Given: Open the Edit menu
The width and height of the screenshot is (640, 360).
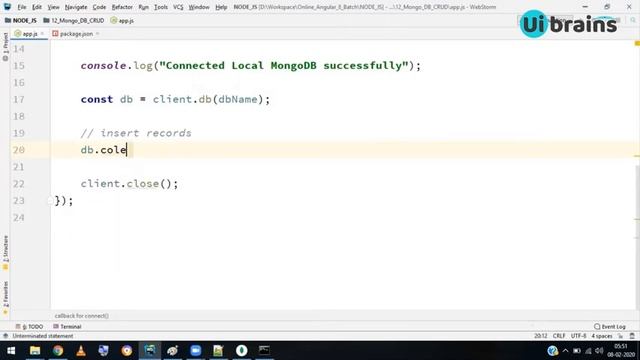Looking at the screenshot, I should [x=37, y=7].
